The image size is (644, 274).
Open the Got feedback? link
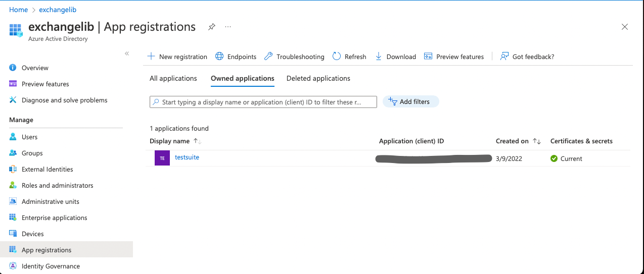click(x=527, y=57)
